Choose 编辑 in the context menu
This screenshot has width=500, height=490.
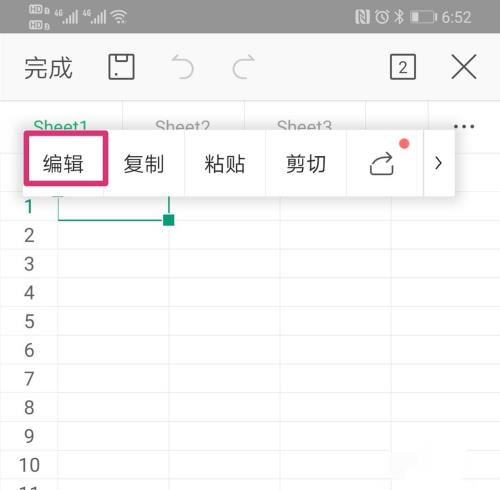tap(63, 163)
